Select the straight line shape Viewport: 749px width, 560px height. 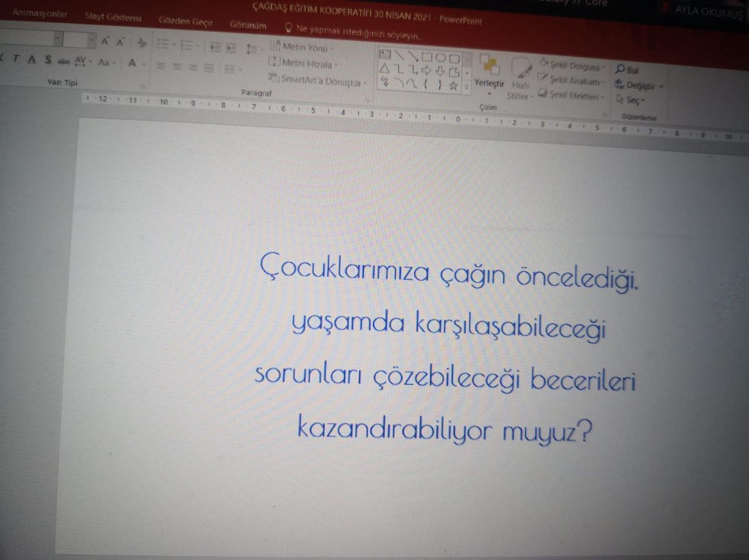coord(400,55)
